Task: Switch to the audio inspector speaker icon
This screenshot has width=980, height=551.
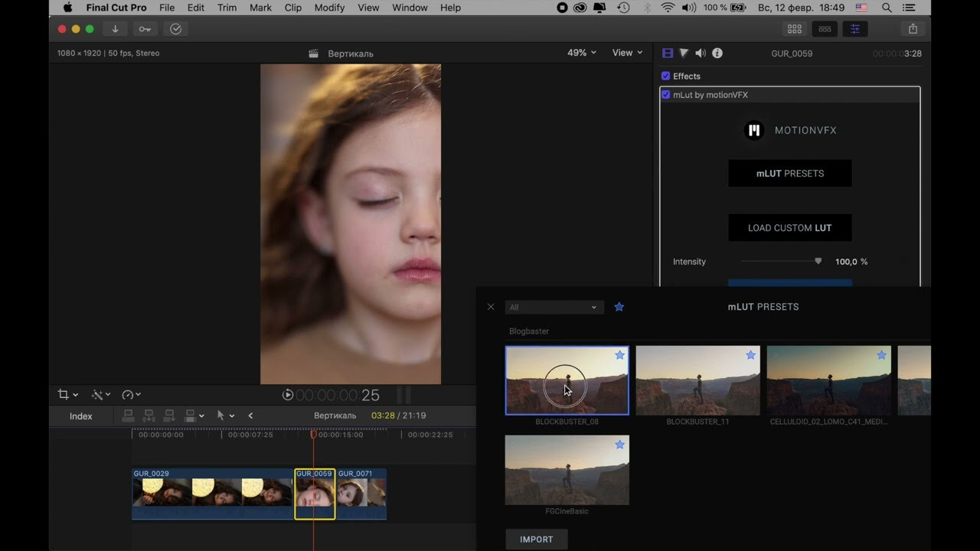Action: [x=701, y=53]
